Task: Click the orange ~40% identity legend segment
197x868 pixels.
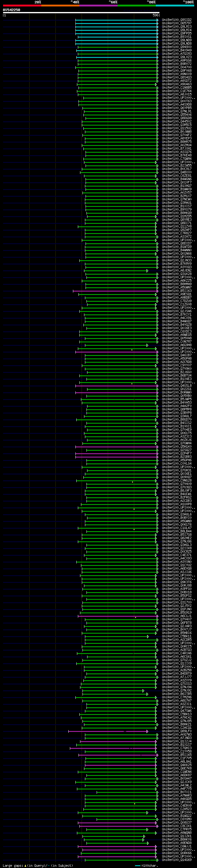Action: coord(60,6)
